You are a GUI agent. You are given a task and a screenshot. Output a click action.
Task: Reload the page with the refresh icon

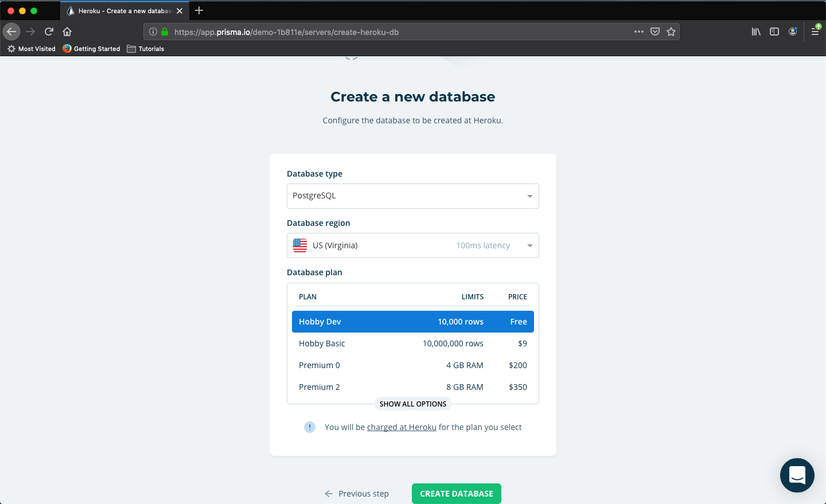pos(49,32)
